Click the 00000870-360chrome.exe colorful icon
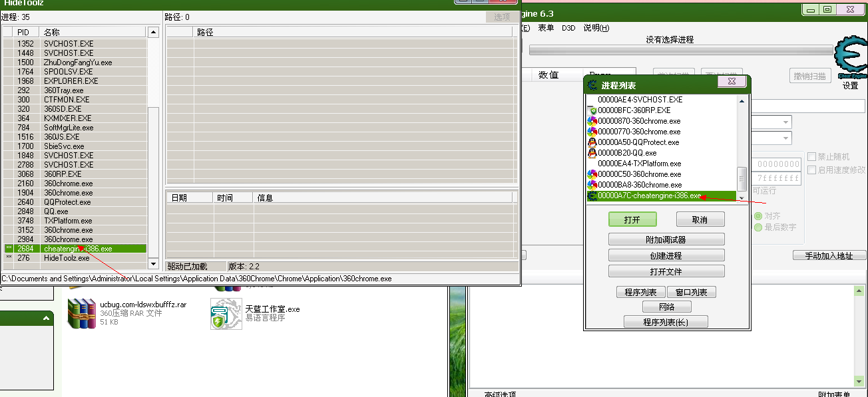The width and height of the screenshot is (868, 397). (592, 121)
